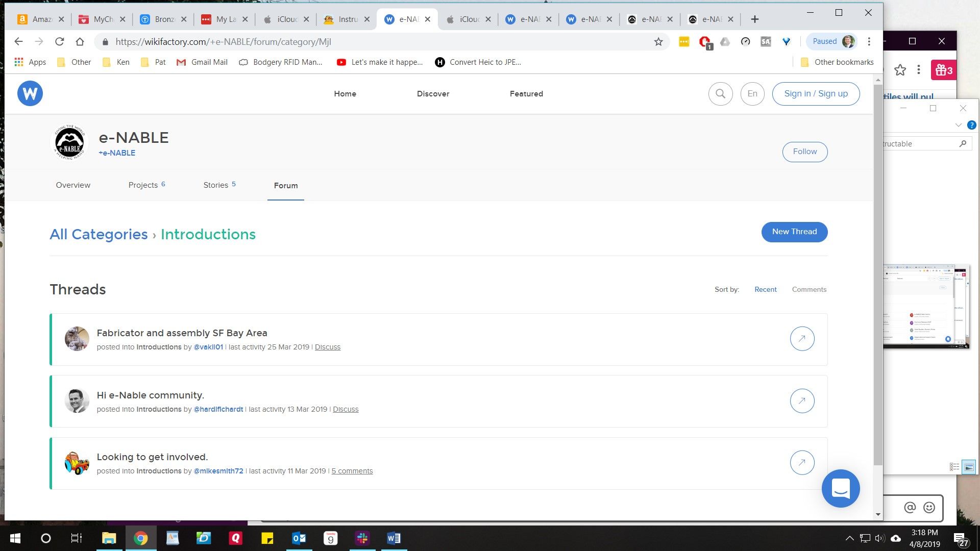This screenshot has width=980, height=551.
Task: Bookmark this page with the star icon
Action: (658, 42)
